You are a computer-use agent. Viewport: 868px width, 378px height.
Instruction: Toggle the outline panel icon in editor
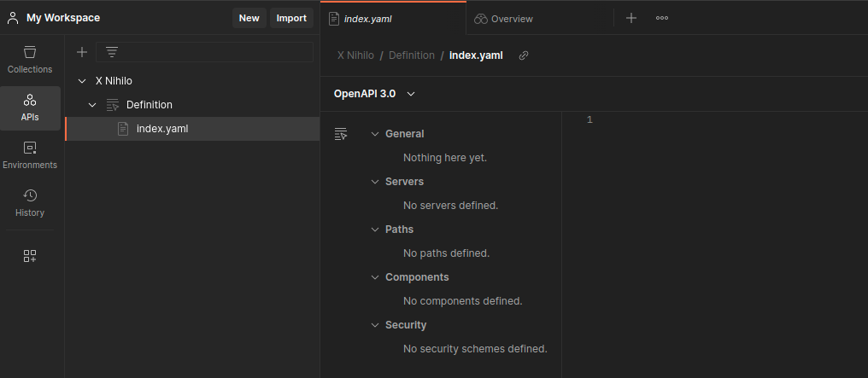(x=342, y=134)
